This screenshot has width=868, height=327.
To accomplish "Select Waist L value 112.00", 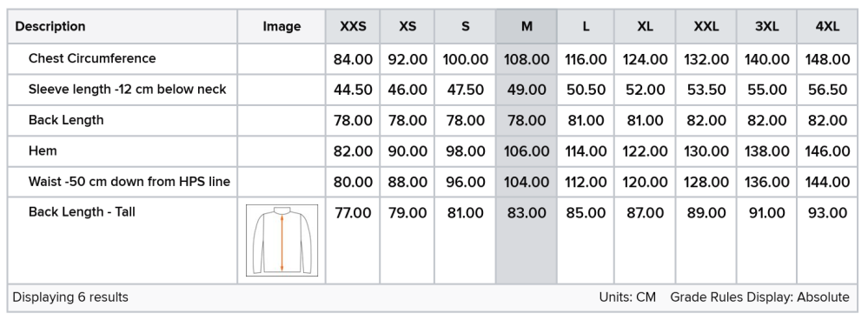I will coord(586,182).
